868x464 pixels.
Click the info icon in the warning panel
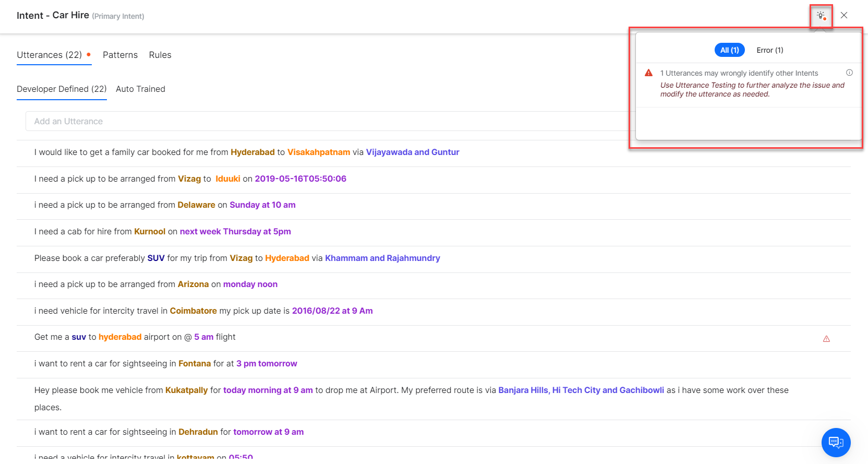pos(849,73)
